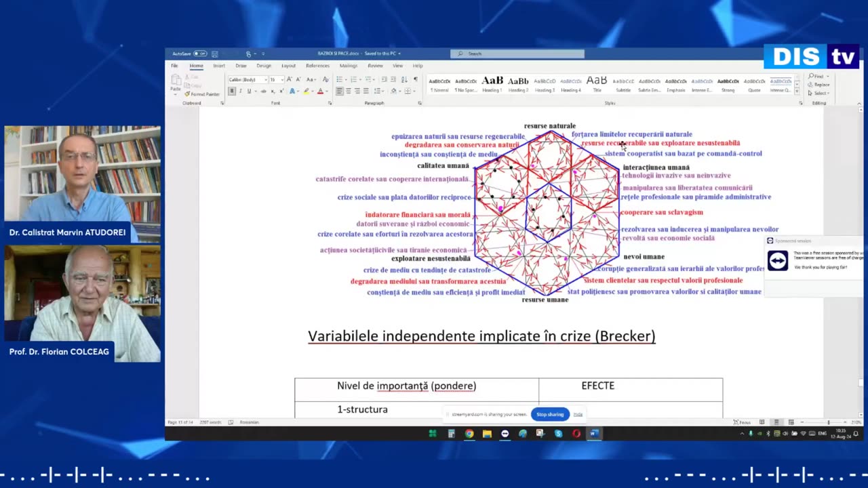This screenshot has height=488, width=868.
Task: Click the Numbering list icon
Action: point(354,79)
